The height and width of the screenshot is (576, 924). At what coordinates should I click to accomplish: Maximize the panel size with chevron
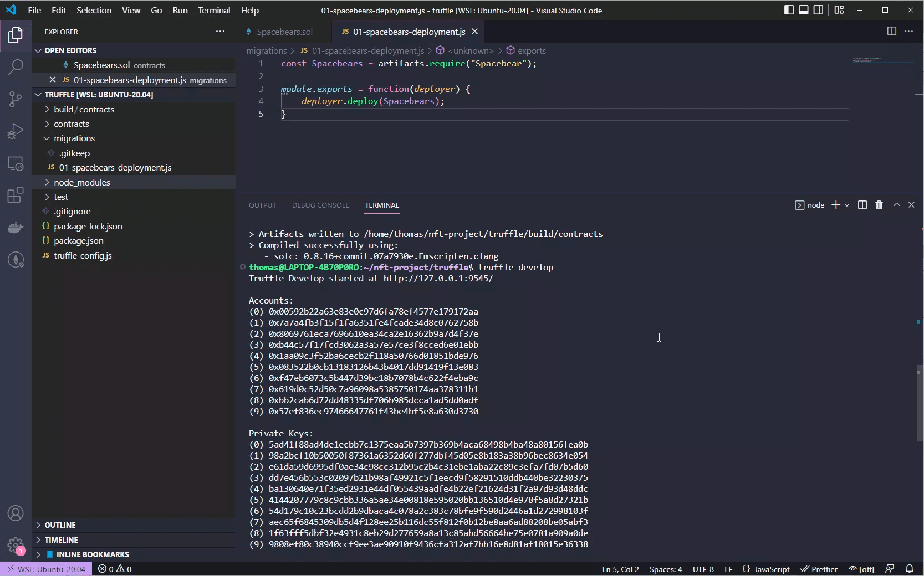tap(896, 205)
